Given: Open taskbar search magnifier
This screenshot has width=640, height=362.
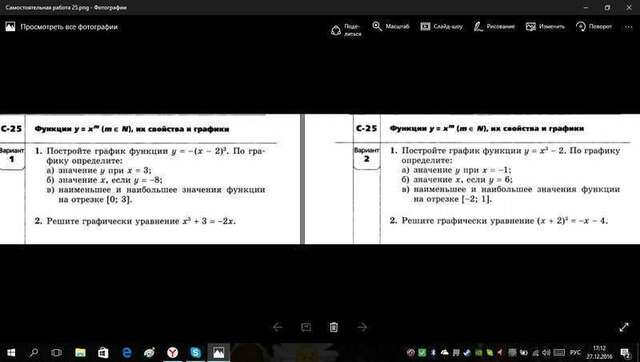Looking at the screenshot, I should tap(34, 352).
